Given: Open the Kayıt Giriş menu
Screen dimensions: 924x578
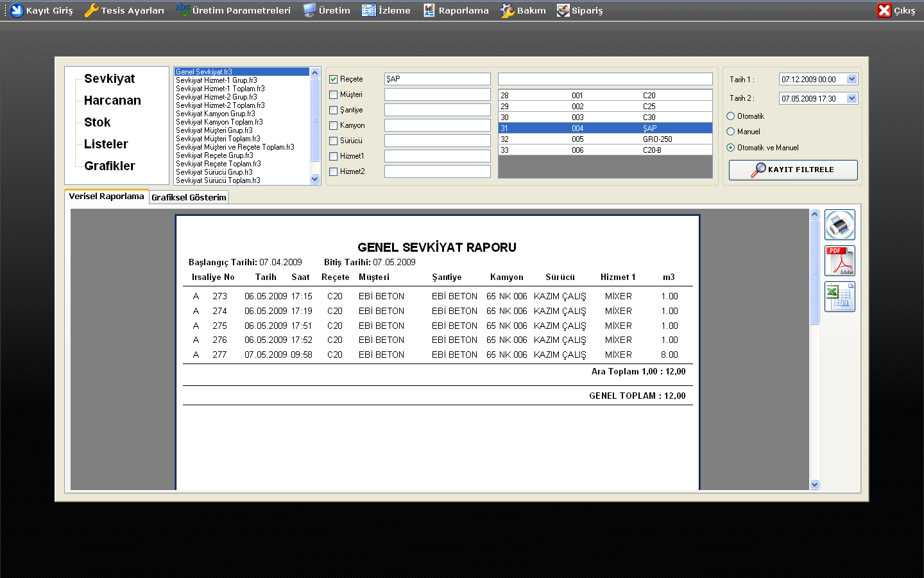Looking at the screenshot, I should pos(42,10).
